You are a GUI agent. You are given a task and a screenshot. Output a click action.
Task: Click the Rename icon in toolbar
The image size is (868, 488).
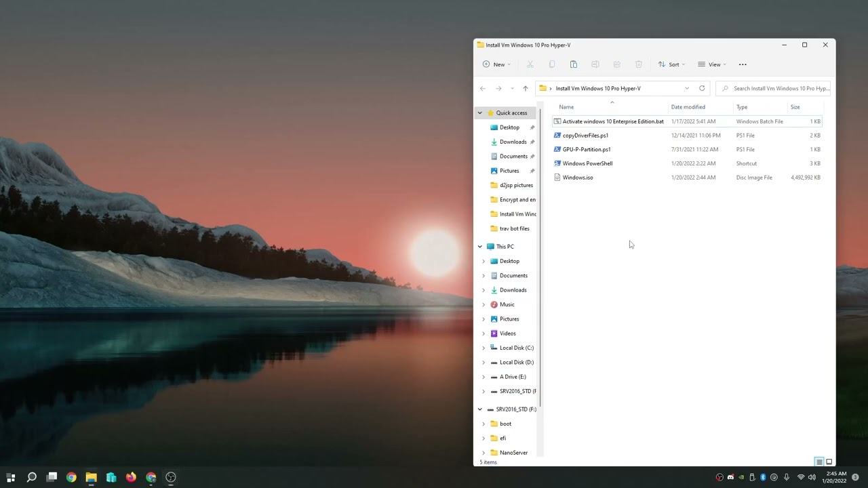(595, 64)
